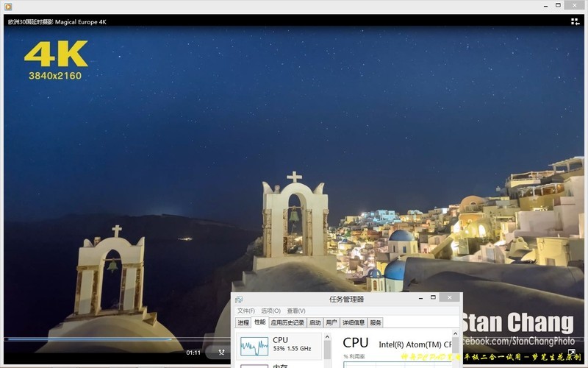Viewport: 588px width, 368px height.
Task: Click the 01:11 elapsed time display
Action: coord(193,353)
